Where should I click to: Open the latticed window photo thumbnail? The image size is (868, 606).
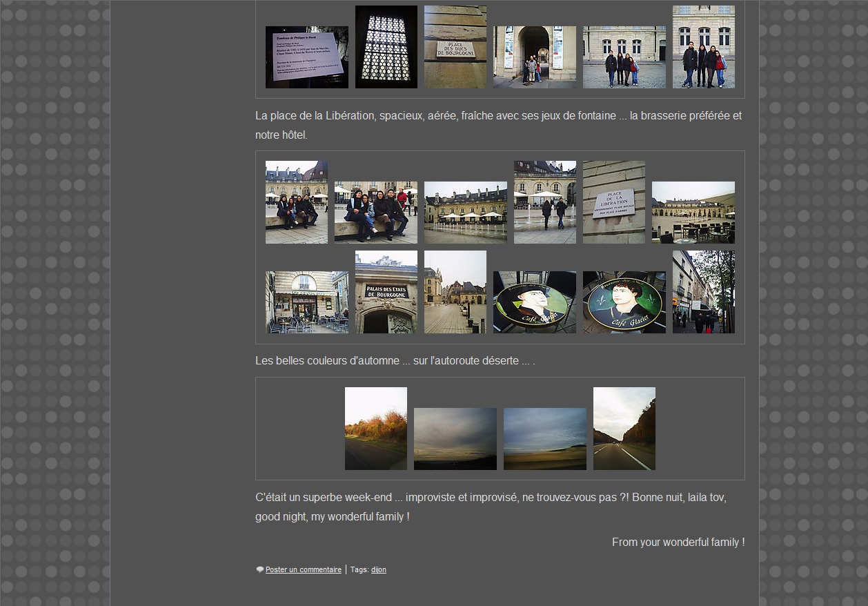tap(386, 47)
